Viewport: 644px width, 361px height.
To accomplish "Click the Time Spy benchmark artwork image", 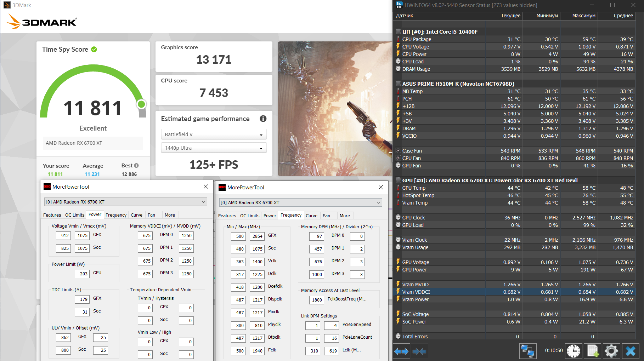I will coord(335,109).
